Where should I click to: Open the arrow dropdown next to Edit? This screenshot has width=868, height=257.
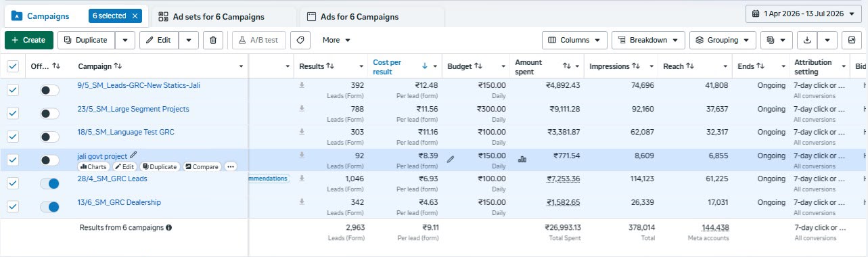pyautogui.click(x=188, y=40)
